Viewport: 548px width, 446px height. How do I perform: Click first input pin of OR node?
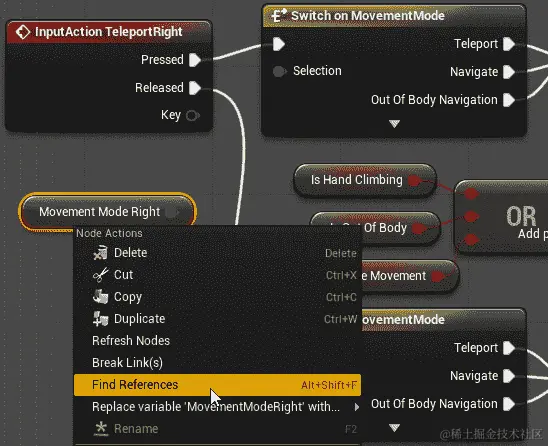pyautogui.click(x=471, y=193)
